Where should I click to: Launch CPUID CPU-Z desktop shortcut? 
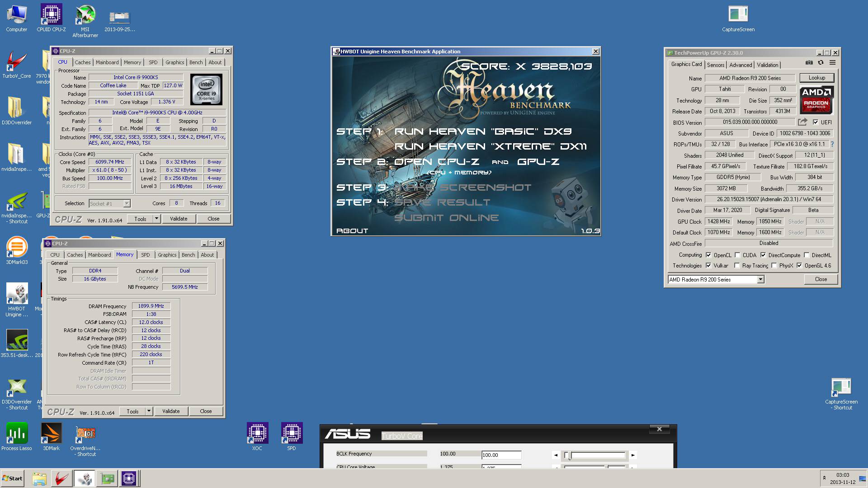pos(51,19)
